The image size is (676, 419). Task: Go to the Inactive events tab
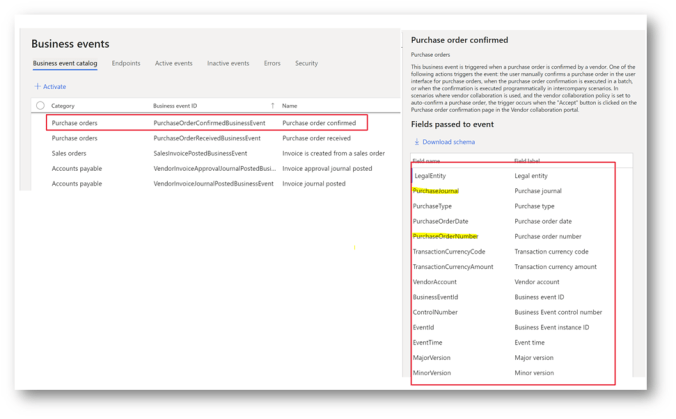tap(228, 63)
